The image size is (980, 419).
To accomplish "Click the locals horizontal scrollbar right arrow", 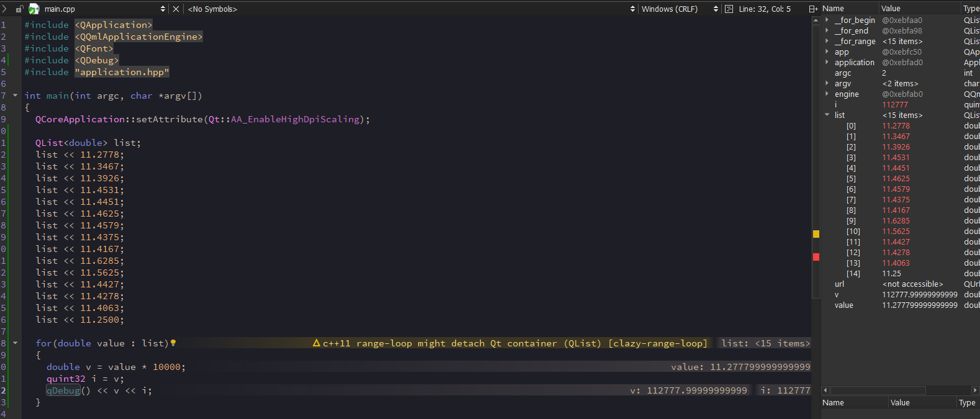I will pyautogui.click(x=975, y=390).
